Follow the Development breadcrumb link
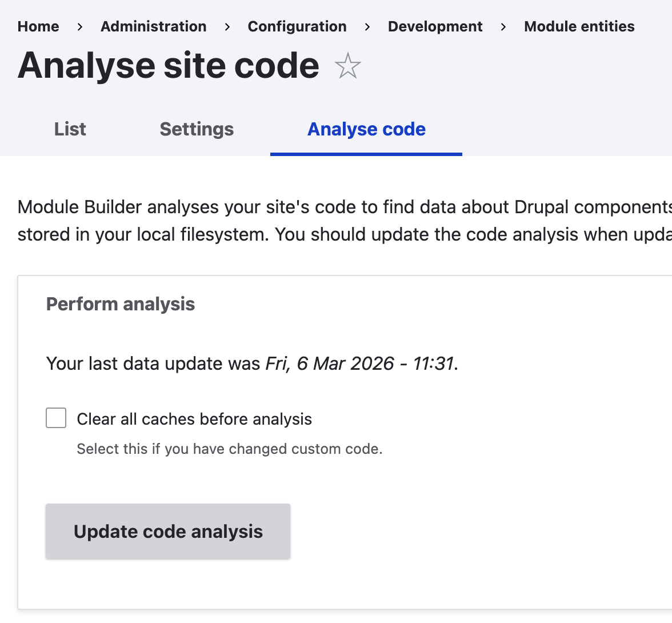This screenshot has width=672, height=623. tap(435, 26)
